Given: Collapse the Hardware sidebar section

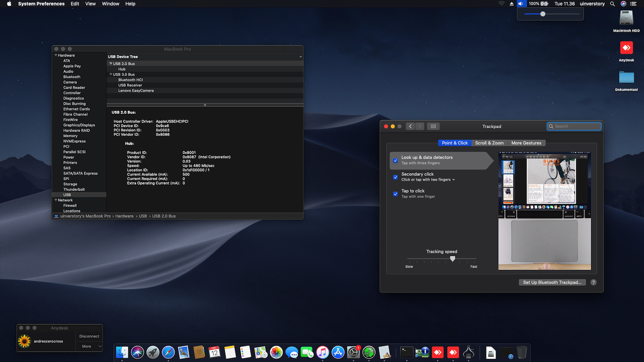Looking at the screenshot, I should click(x=56, y=56).
